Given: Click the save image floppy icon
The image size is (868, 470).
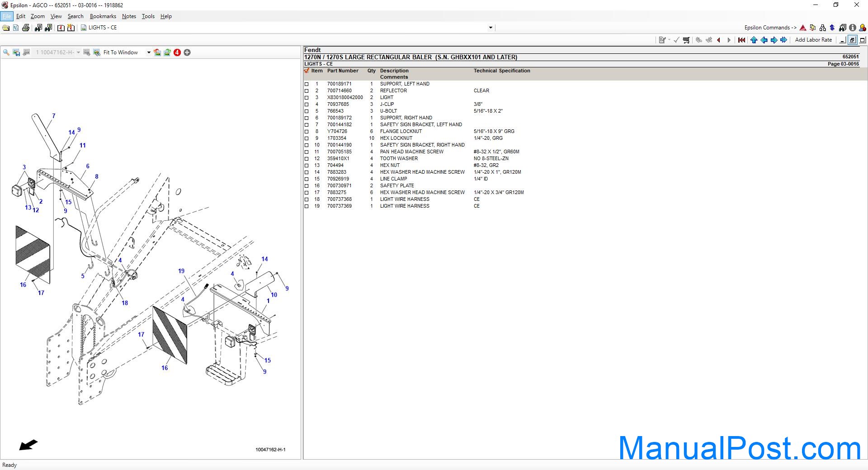Looking at the screenshot, I should (x=16, y=52).
